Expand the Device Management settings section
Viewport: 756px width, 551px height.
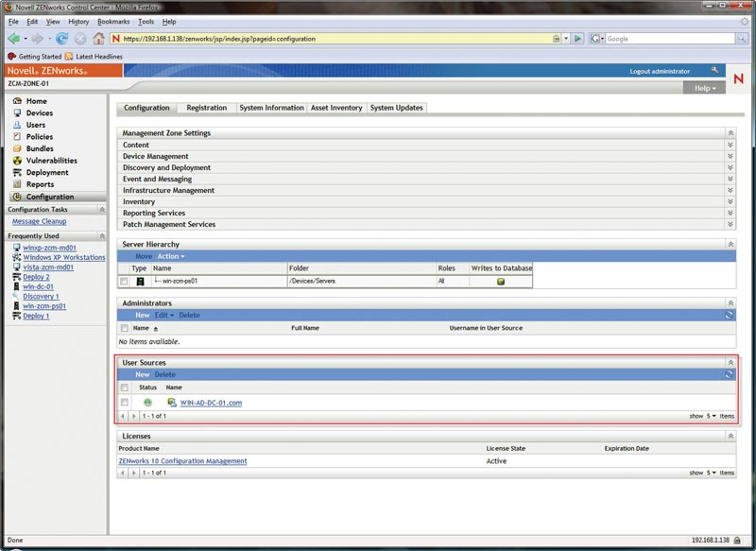pos(730,156)
